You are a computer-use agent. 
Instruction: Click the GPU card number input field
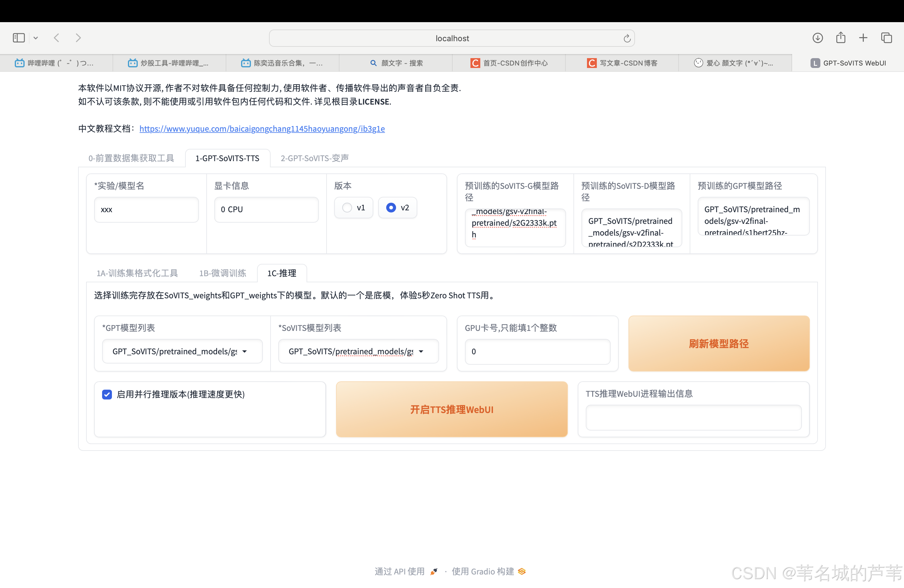pyautogui.click(x=537, y=352)
